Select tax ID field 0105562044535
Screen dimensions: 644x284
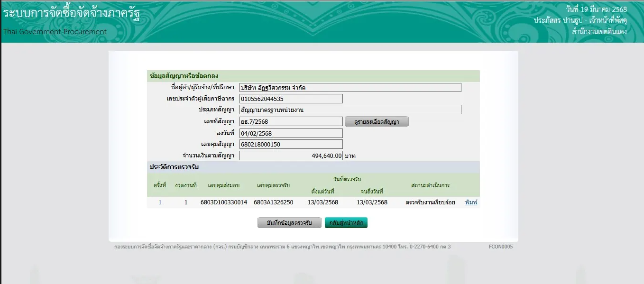pos(291,99)
